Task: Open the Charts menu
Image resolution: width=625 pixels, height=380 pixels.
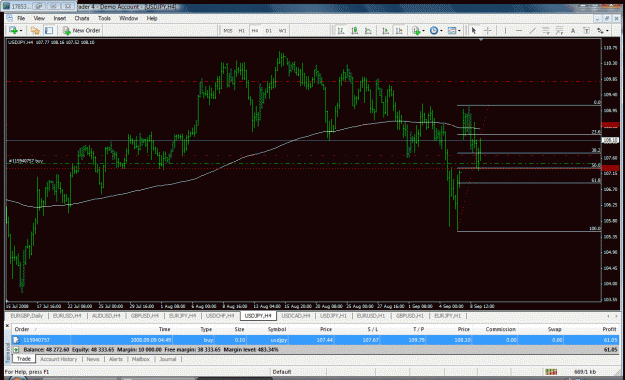Action: click(x=82, y=18)
